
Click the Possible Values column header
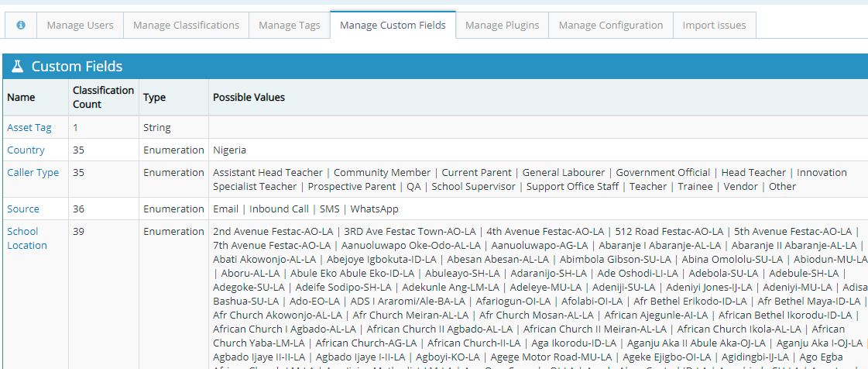[249, 98]
